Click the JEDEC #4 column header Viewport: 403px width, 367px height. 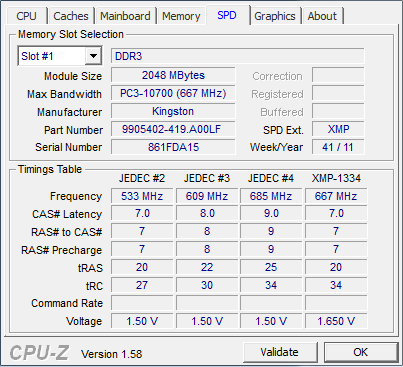pyautogui.click(x=271, y=178)
